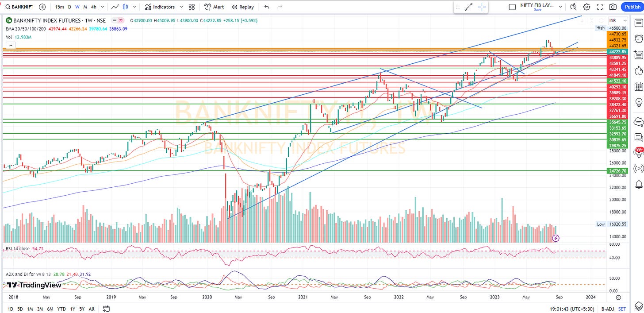644x313 pixels.
Task: Save the chart layout via Save link
Action: pyautogui.click(x=537, y=10)
